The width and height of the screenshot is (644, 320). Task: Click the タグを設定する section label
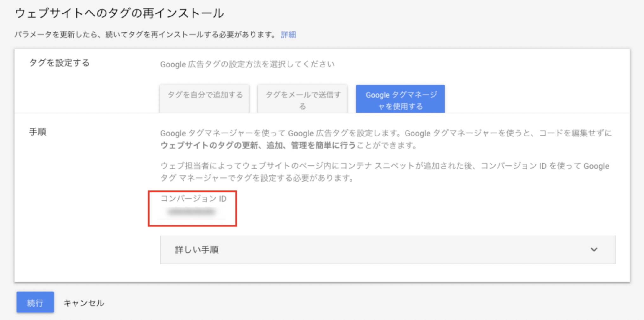[x=60, y=63]
